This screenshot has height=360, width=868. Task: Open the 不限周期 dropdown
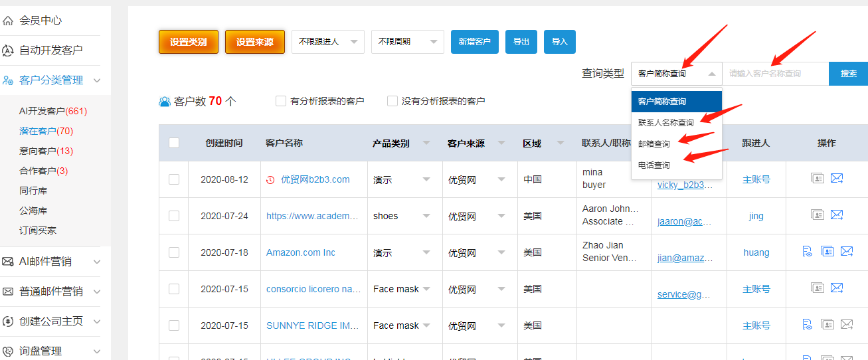pos(408,41)
